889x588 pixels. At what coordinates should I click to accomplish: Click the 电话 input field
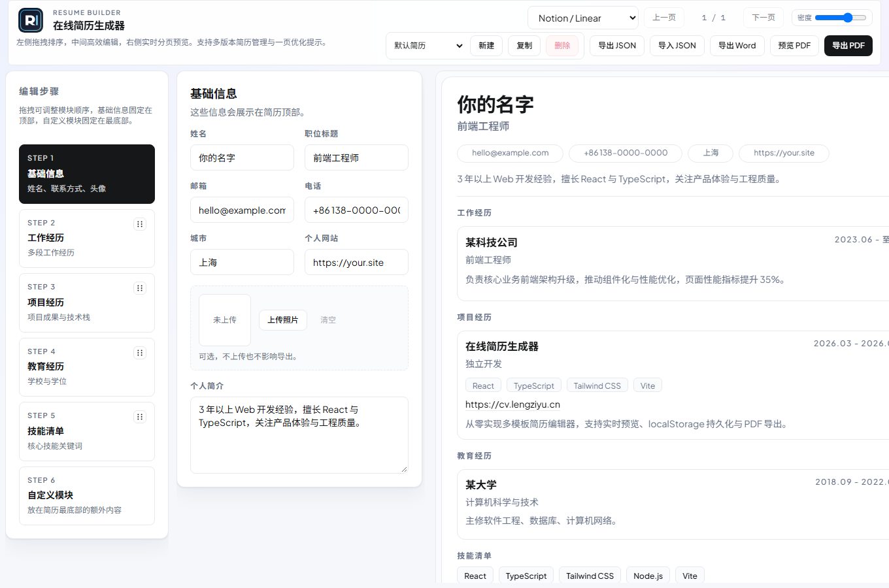(356, 210)
